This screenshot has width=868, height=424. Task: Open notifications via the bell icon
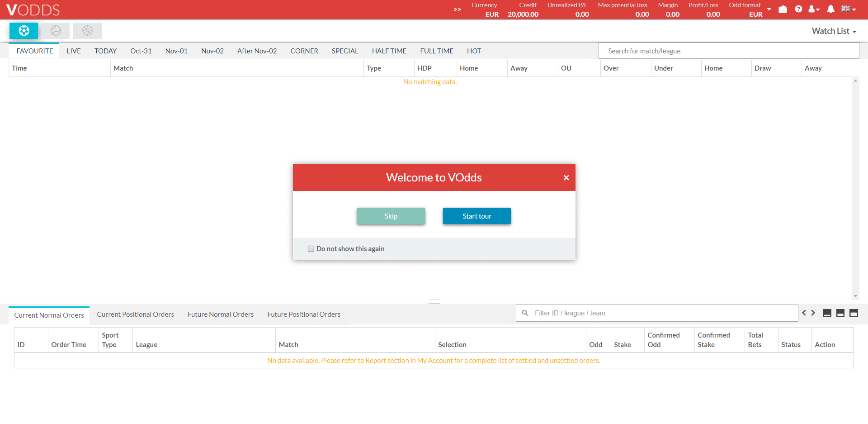coord(830,9)
